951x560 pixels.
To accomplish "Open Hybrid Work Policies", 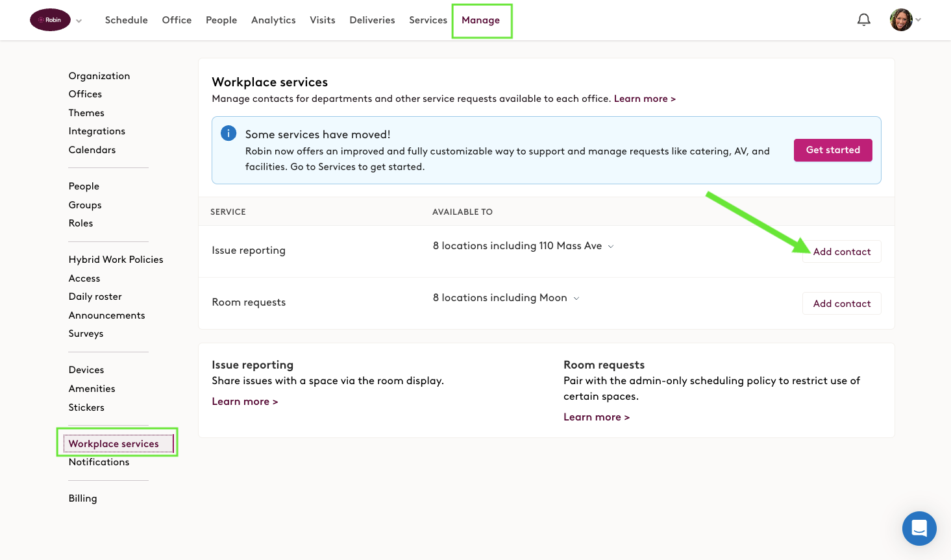I will (x=116, y=260).
